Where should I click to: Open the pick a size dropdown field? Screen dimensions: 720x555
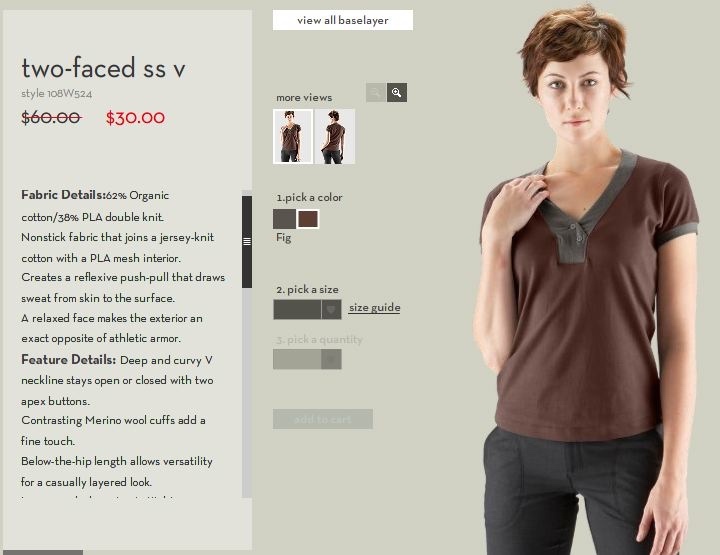[307, 309]
